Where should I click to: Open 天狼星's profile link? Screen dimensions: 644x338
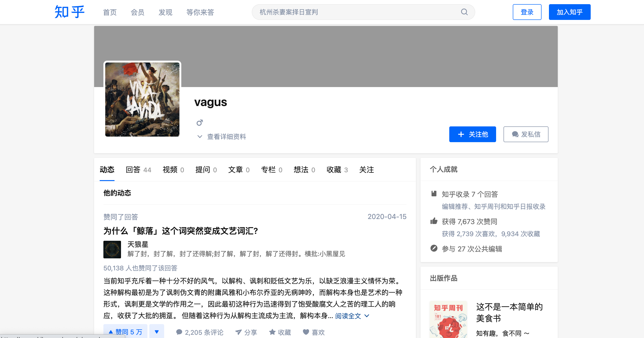[x=137, y=245]
